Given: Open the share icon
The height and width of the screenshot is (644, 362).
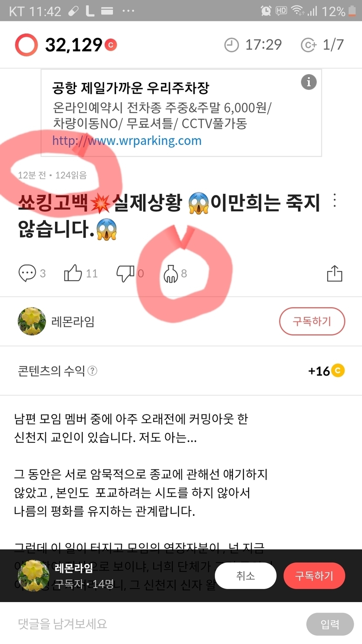Looking at the screenshot, I should coord(335,273).
